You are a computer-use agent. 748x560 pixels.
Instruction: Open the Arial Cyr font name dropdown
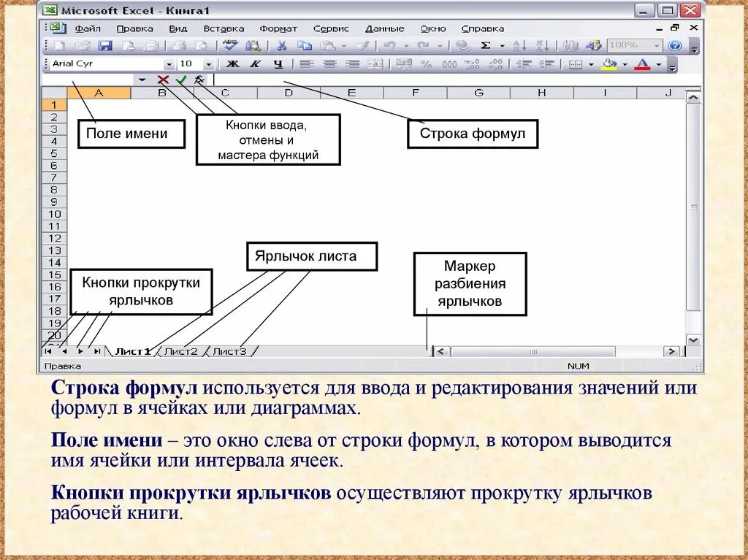coord(169,64)
